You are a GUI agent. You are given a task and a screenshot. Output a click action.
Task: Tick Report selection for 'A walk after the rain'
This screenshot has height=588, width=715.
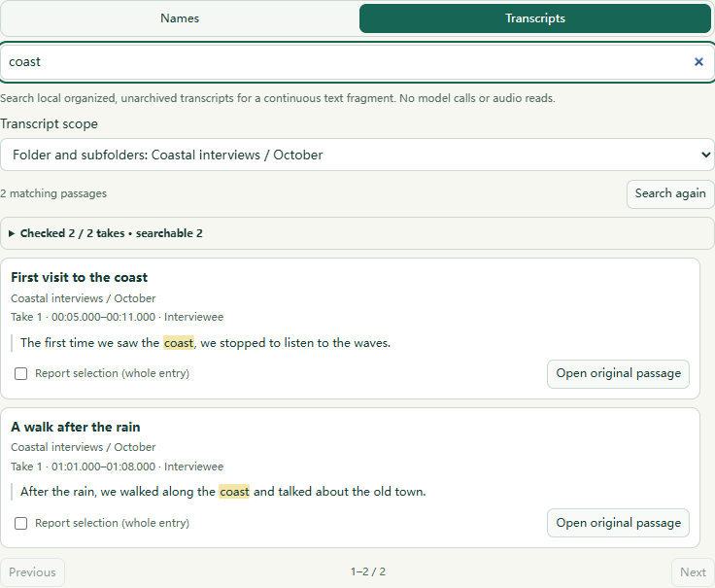pos(21,523)
